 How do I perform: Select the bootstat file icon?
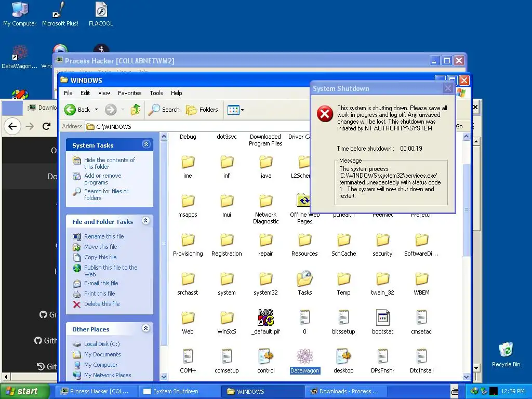coord(383,318)
